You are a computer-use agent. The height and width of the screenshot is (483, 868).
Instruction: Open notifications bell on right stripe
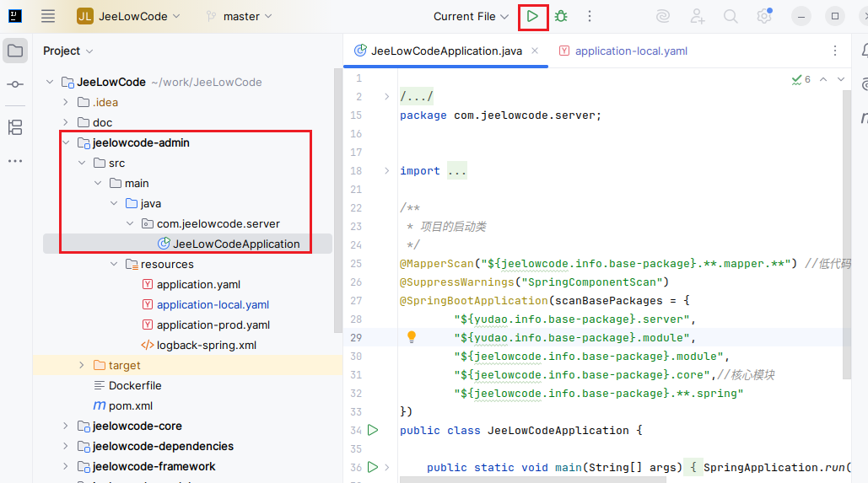point(865,51)
